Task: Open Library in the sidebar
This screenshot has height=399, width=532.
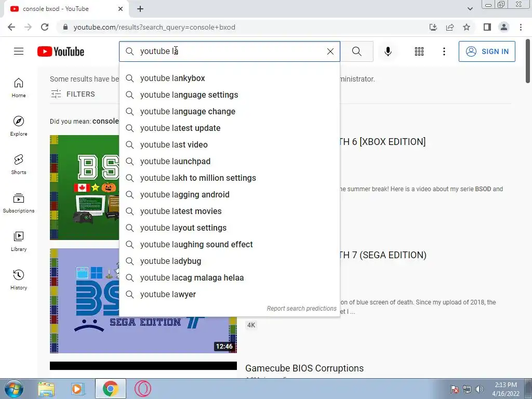Action: click(19, 241)
